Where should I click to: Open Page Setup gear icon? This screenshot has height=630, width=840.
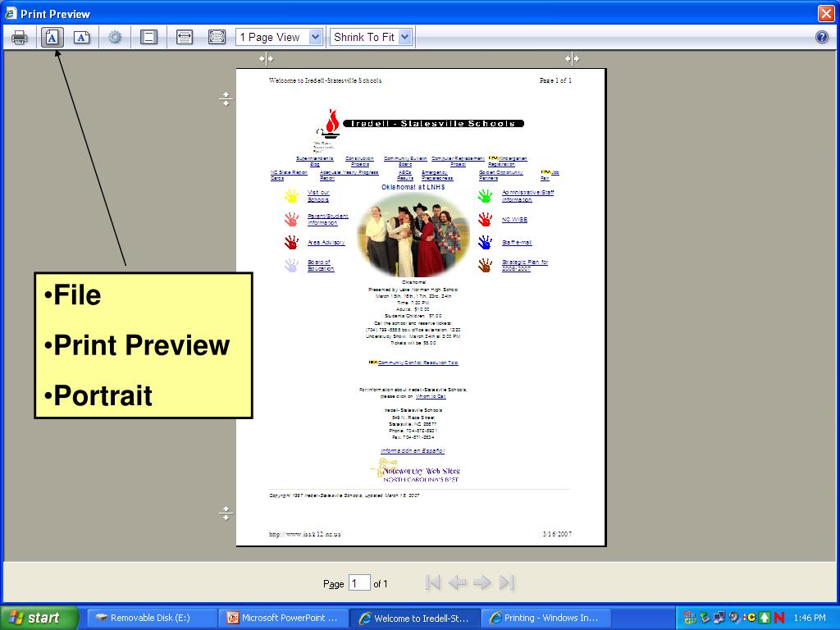(115, 38)
